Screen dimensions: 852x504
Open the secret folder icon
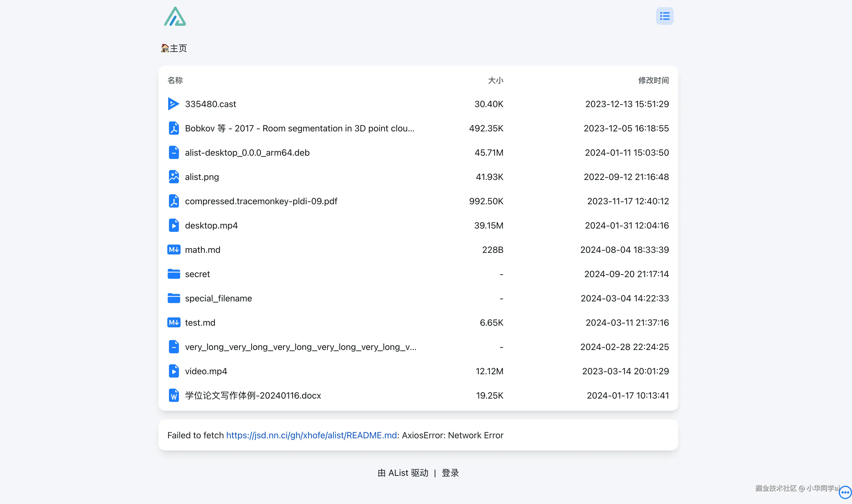point(174,274)
